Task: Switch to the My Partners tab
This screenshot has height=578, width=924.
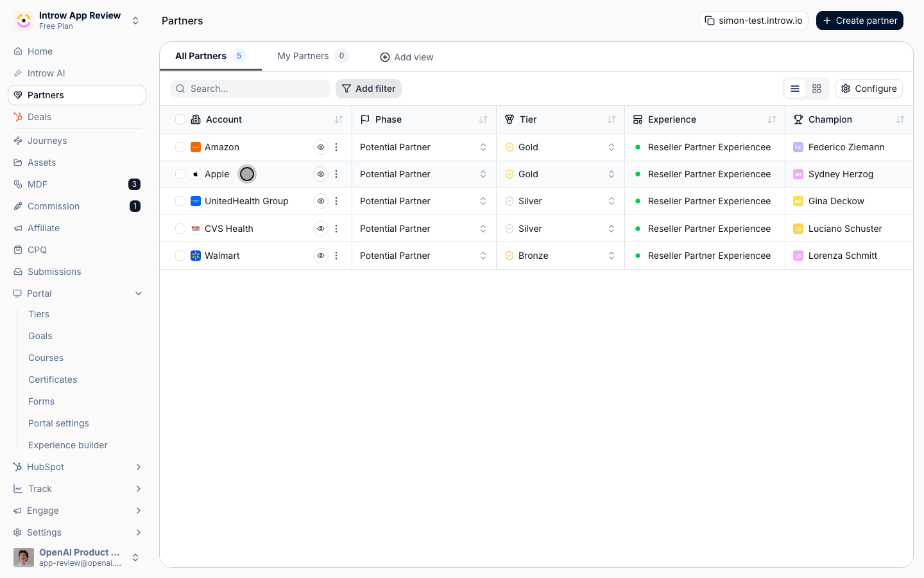Action: [x=312, y=56]
